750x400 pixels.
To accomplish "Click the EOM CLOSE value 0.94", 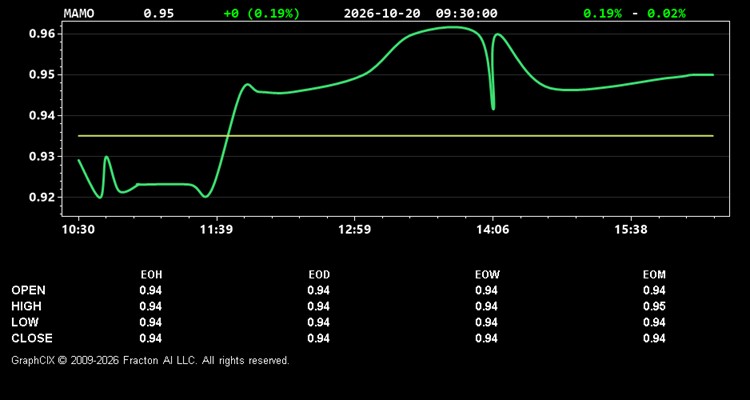I will pyautogui.click(x=654, y=338).
